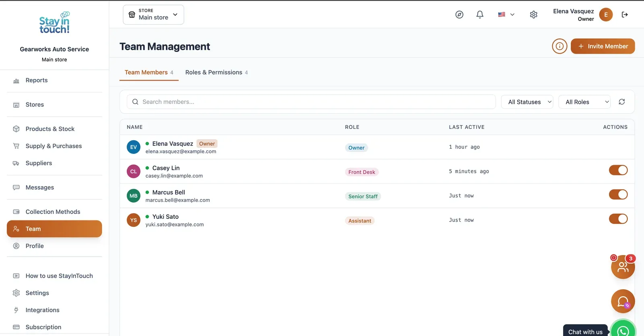Open Collection Methods page

pyautogui.click(x=54, y=212)
